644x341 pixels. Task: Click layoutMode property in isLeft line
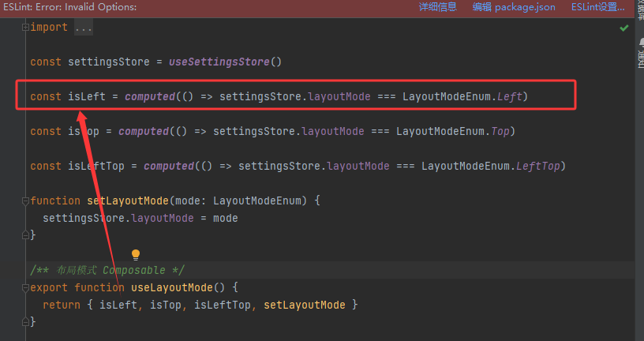(339, 96)
